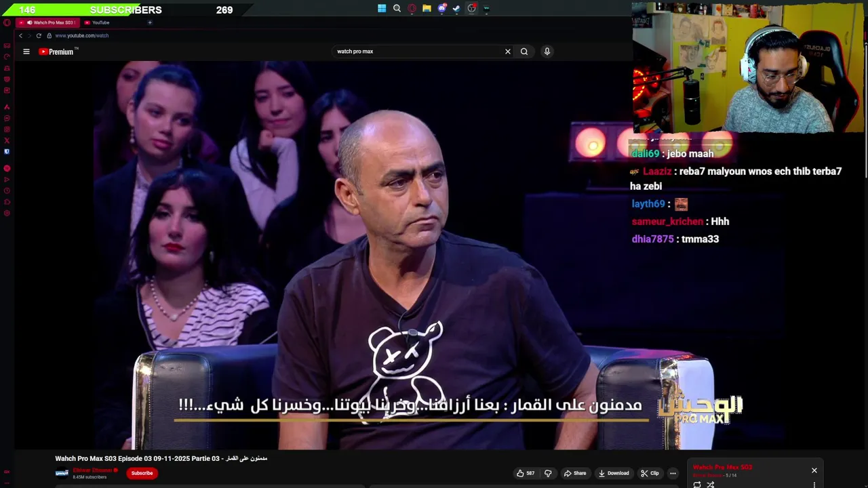Open Windows taskbar search

pos(397,9)
